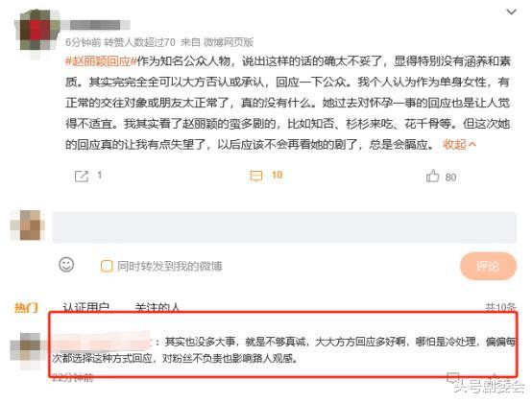Open the #赵丽颖回应# hashtag link
This screenshot has height=403, width=532.
[x=101, y=61]
